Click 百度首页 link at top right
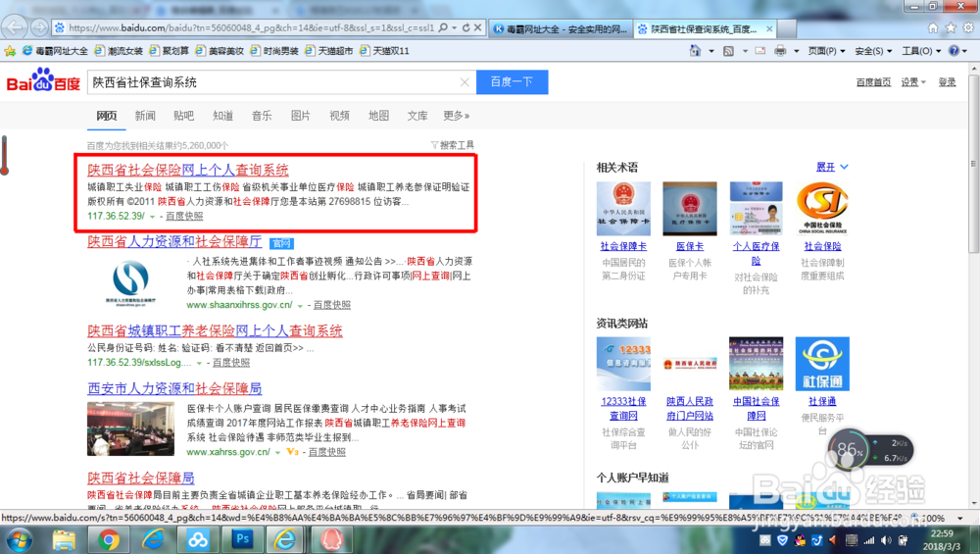 click(873, 82)
